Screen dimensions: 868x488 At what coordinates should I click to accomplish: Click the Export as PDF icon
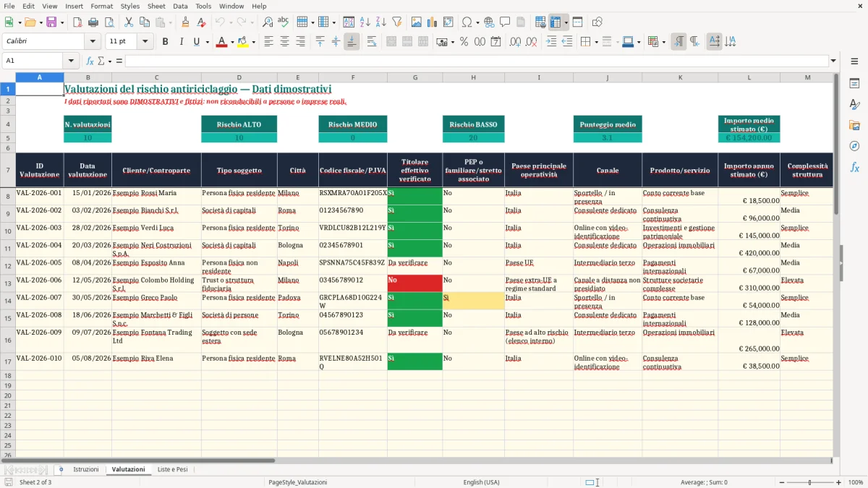point(77,22)
